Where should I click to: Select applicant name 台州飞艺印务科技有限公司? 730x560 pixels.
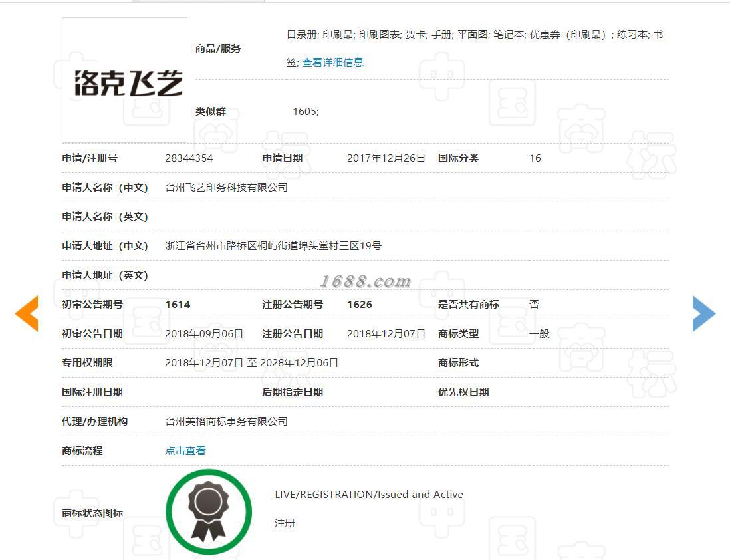click(x=226, y=188)
